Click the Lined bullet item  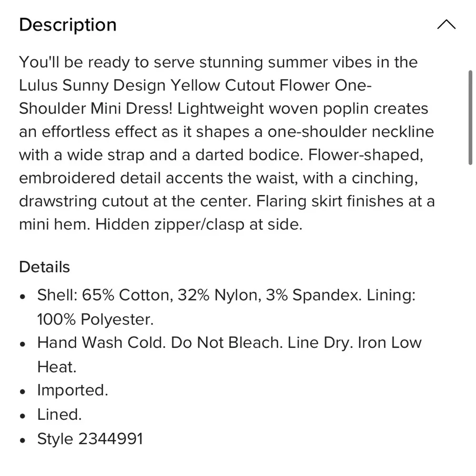tap(59, 414)
